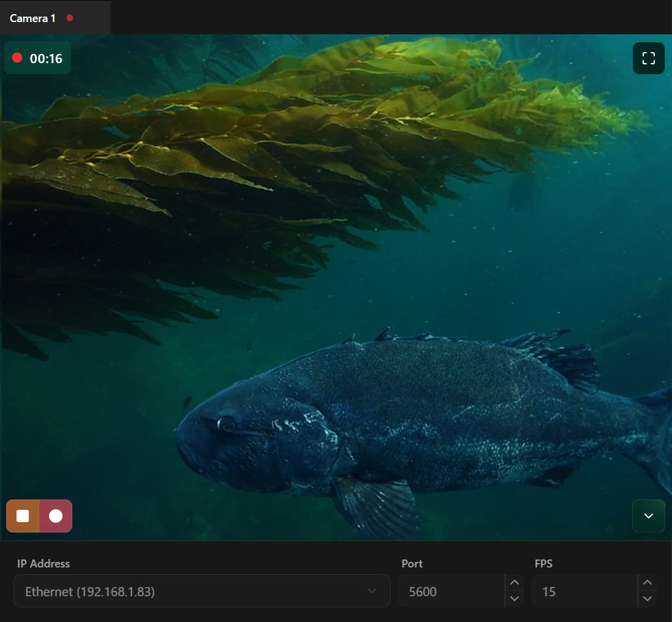Toggle the recording state via the timer badge

pyautogui.click(x=37, y=58)
